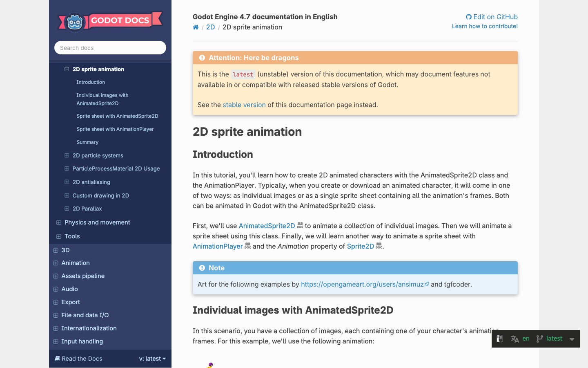Image resolution: width=588 pixels, height=368 pixels.
Task: Focus the Search docs field
Action: (x=110, y=48)
